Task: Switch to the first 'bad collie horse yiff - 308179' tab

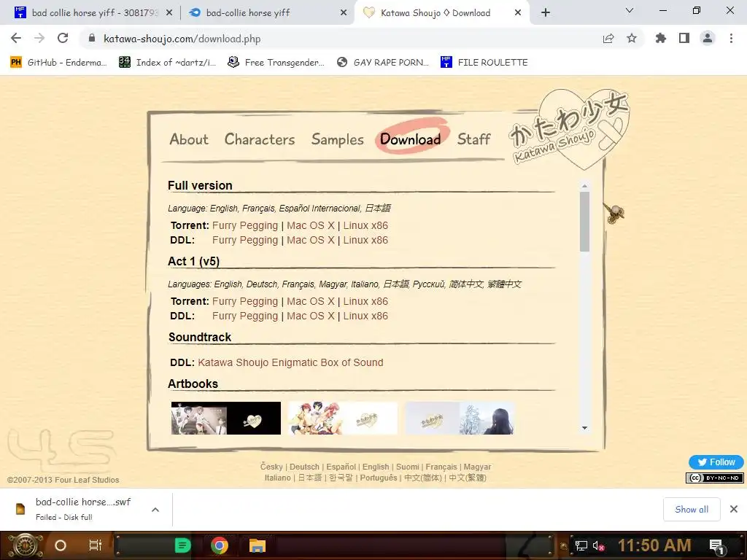Action: tap(93, 13)
